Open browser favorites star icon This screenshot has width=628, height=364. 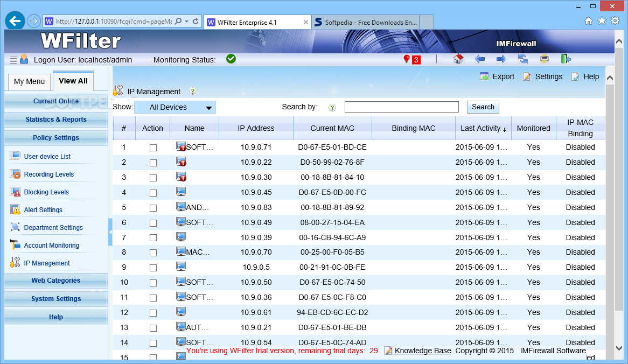point(602,21)
